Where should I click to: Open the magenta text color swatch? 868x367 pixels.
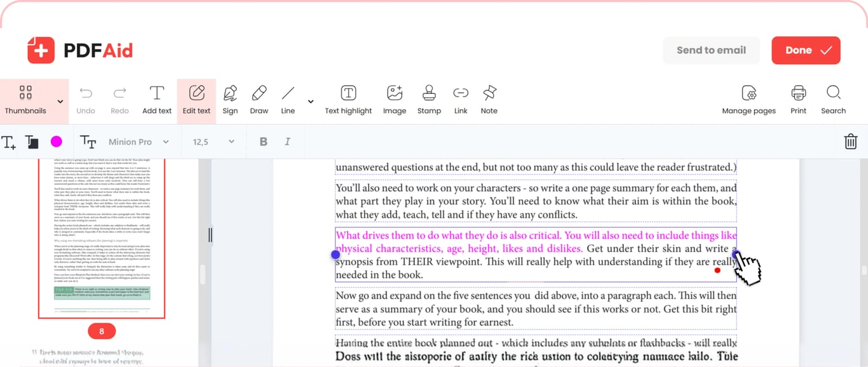[x=57, y=142]
